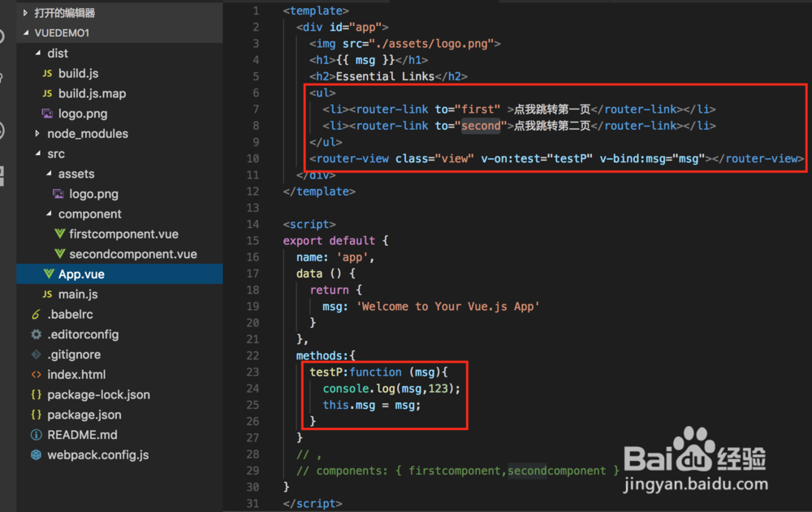Viewport: 812px width, 512px height.
Task: Click line number 1 in the gutter
Action: (x=256, y=11)
